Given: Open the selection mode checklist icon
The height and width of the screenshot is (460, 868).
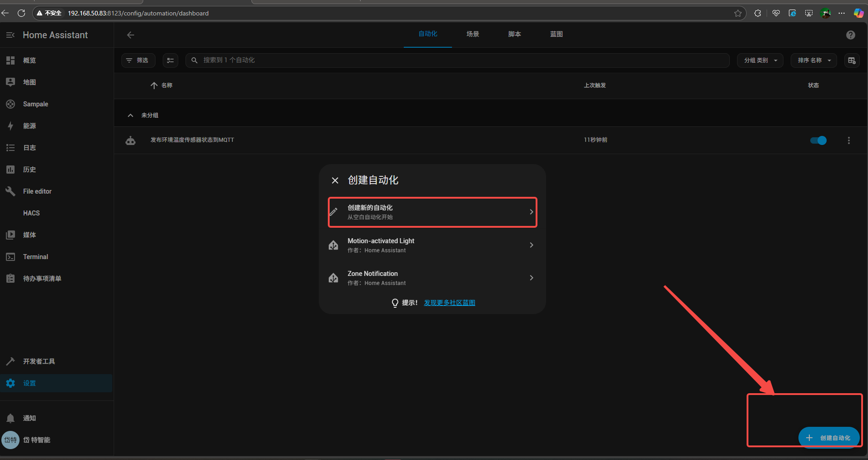Looking at the screenshot, I should click(x=171, y=60).
